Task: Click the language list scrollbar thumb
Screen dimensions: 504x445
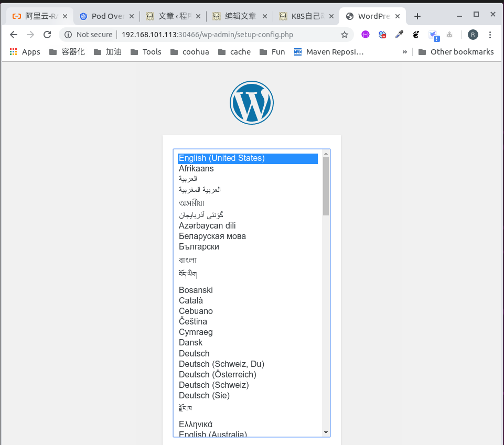Action: tap(326, 187)
